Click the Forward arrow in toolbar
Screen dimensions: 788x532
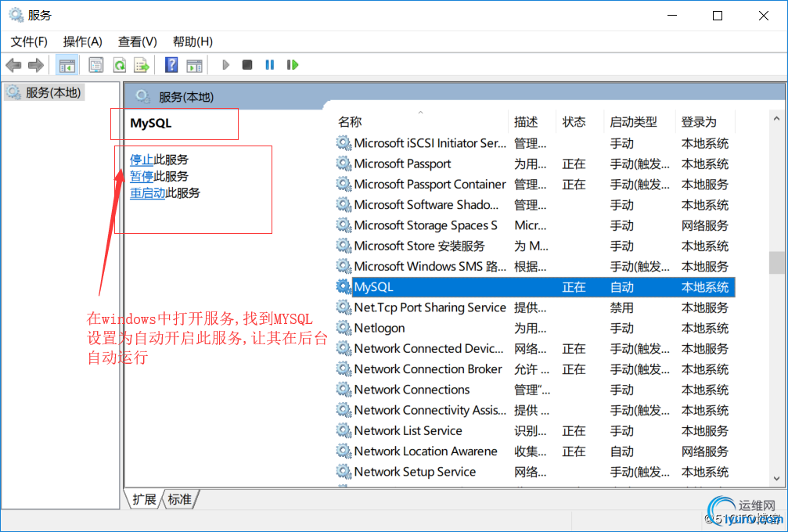coord(36,65)
